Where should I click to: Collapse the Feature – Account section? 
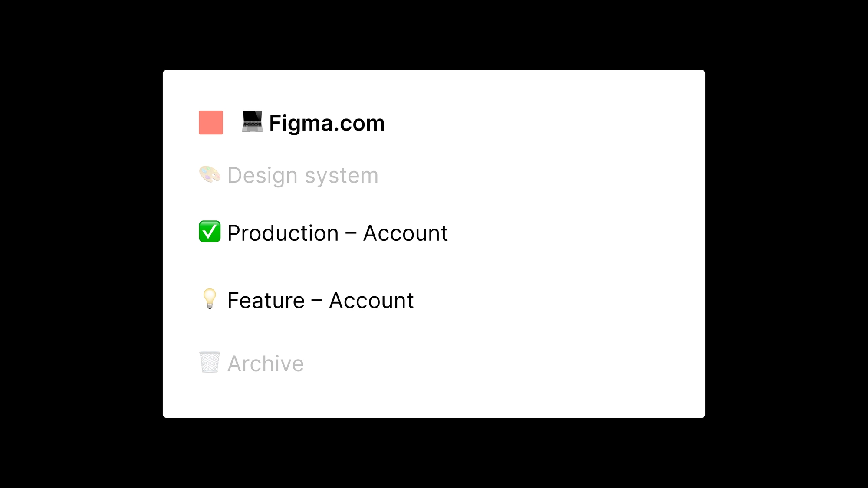(x=320, y=300)
